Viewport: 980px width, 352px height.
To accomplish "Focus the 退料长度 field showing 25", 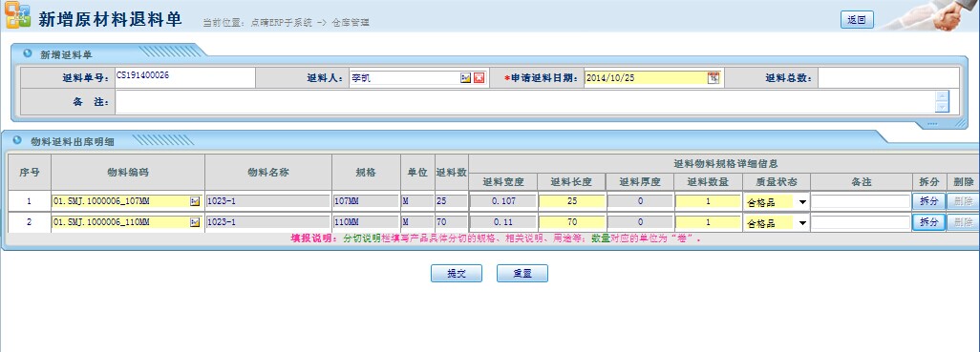I will click(572, 201).
